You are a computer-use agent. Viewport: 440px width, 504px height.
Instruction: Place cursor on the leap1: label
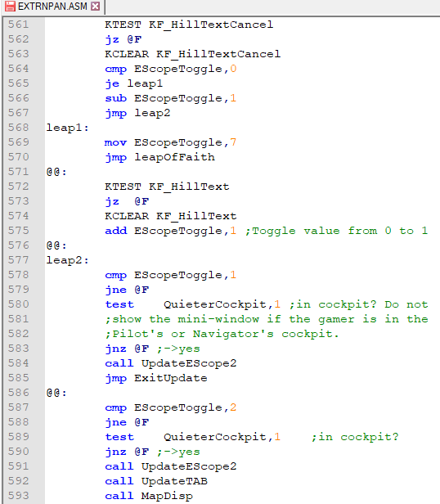[68, 128]
